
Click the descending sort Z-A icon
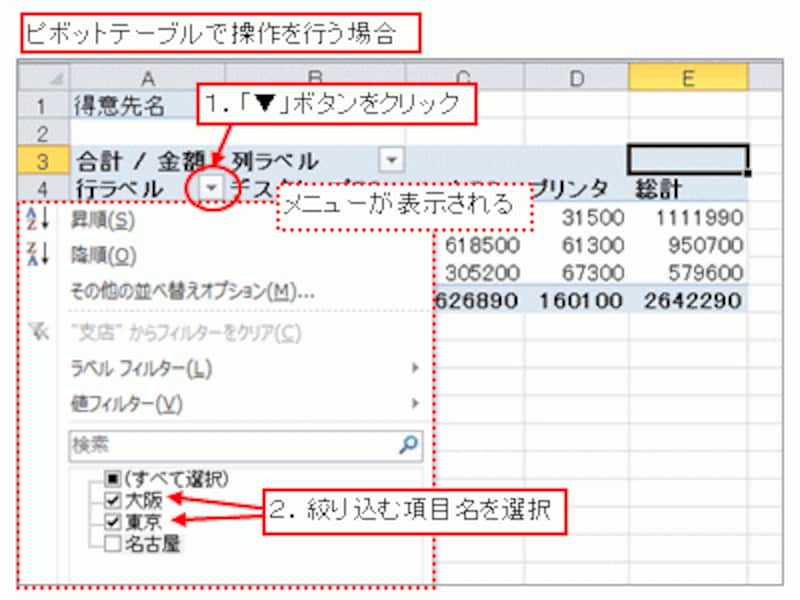[38, 254]
